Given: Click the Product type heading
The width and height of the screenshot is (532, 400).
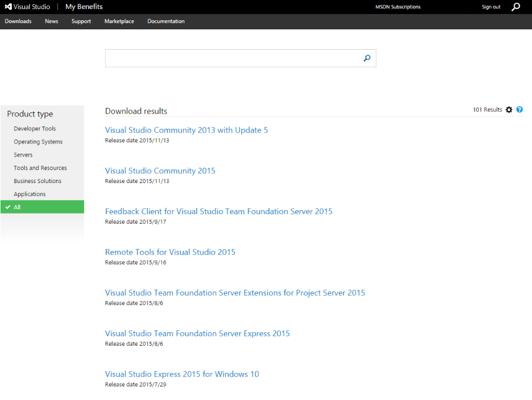Looking at the screenshot, I should 30,114.
